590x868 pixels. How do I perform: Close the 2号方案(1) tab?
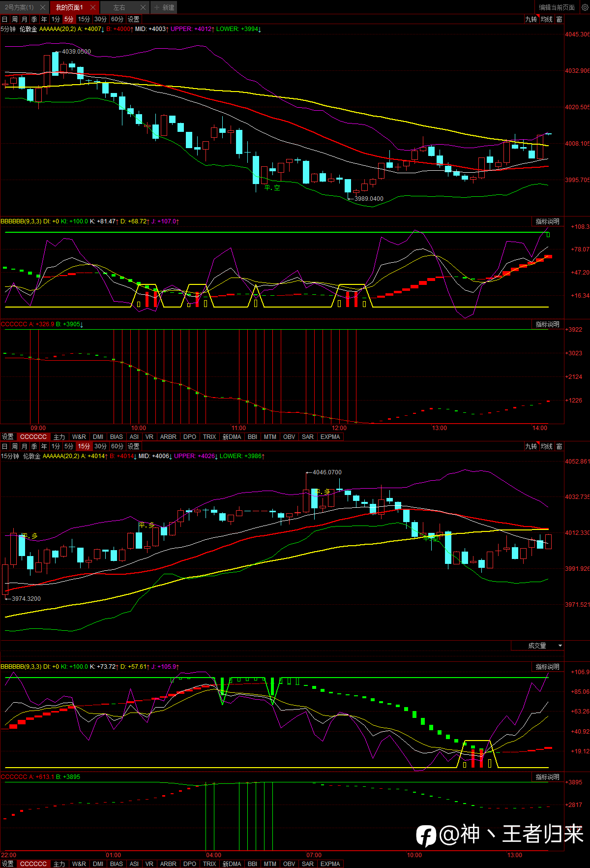[43, 7]
